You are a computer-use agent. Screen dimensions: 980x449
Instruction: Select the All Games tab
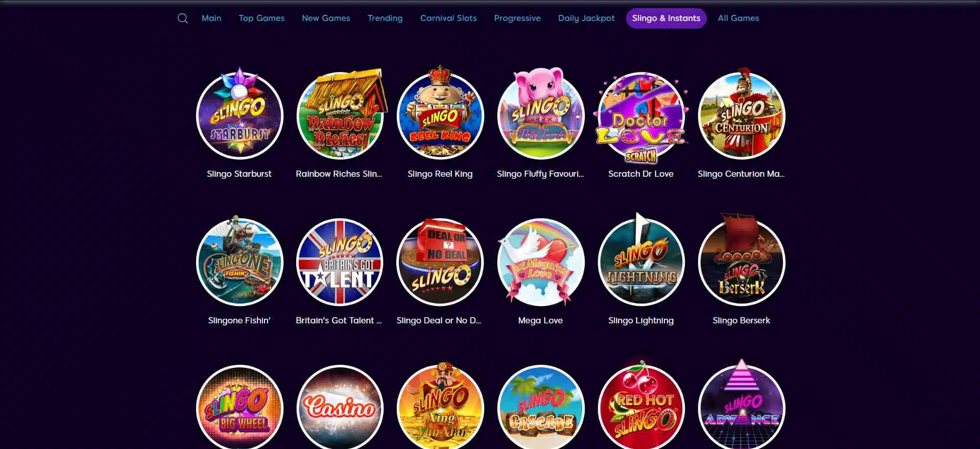coord(738,18)
